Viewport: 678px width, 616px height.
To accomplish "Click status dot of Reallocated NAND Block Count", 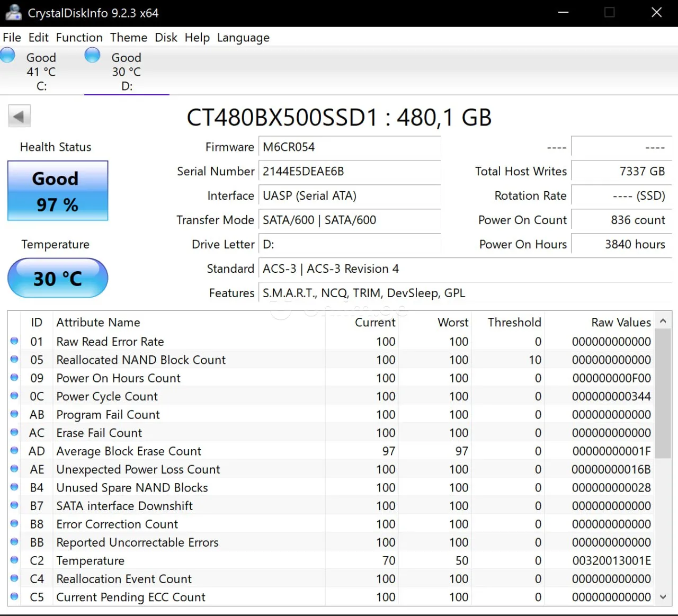I will (14, 359).
